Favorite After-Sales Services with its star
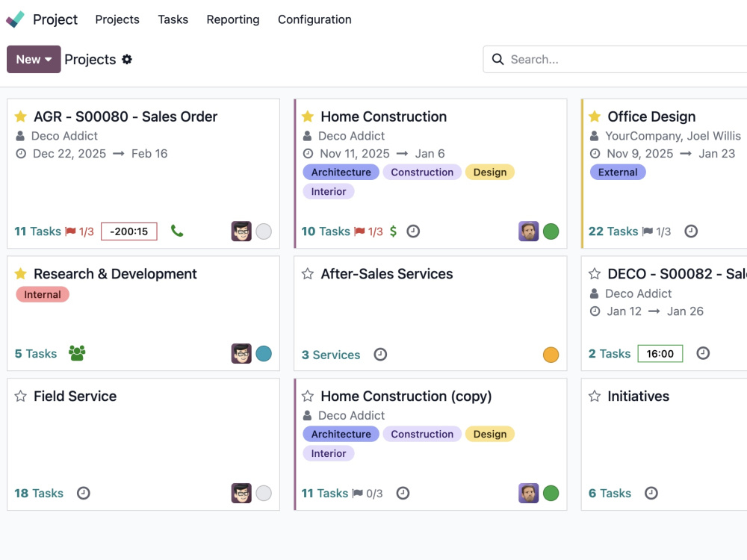The width and height of the screenshot is (747, 560). pyautogui.click(x=308, y=274)
